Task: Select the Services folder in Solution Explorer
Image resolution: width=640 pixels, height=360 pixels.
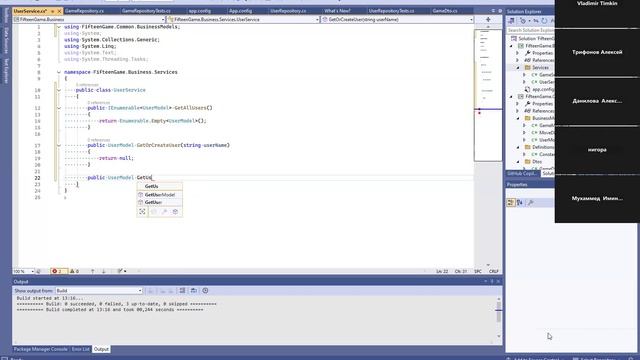Action: (x=540, y=67)
